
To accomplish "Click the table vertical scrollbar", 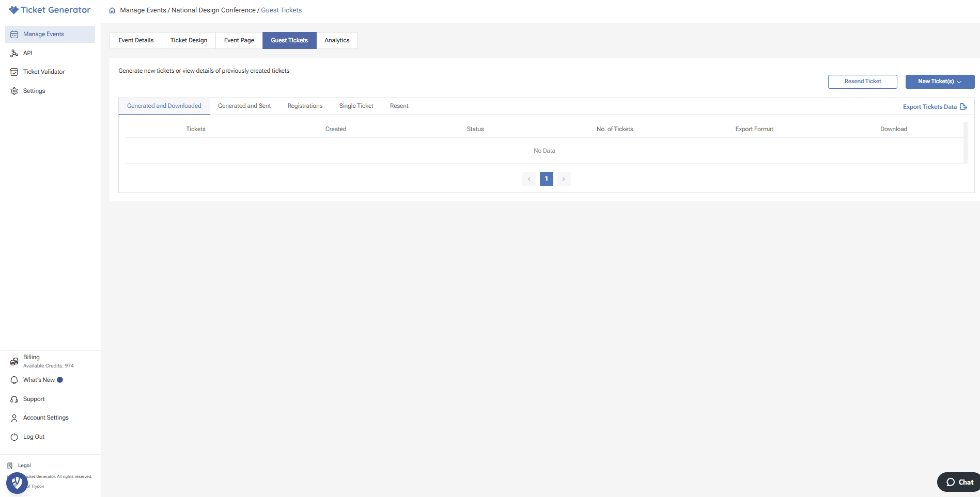I will [966, 142].
